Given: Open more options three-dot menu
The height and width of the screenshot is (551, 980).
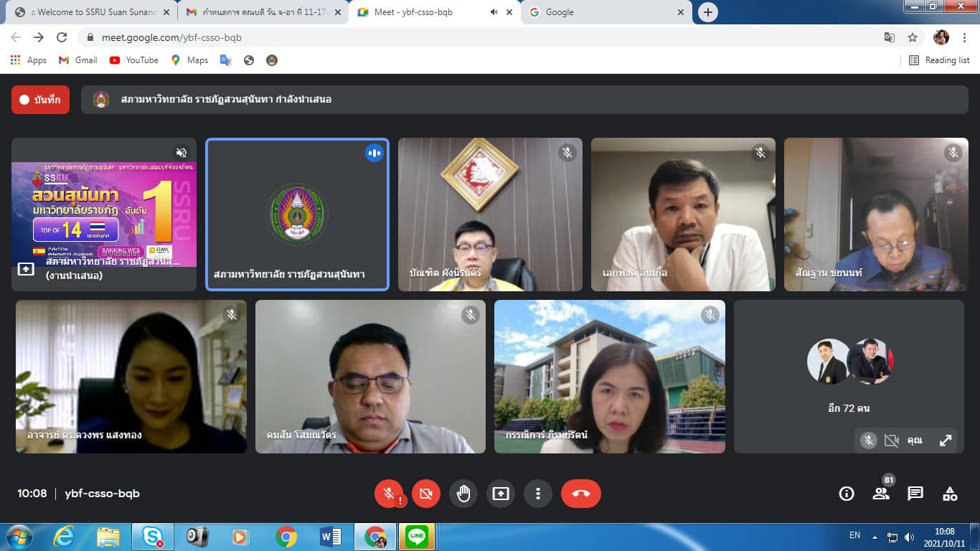Looking at the screenshot, I should click(x=537, y=494).
